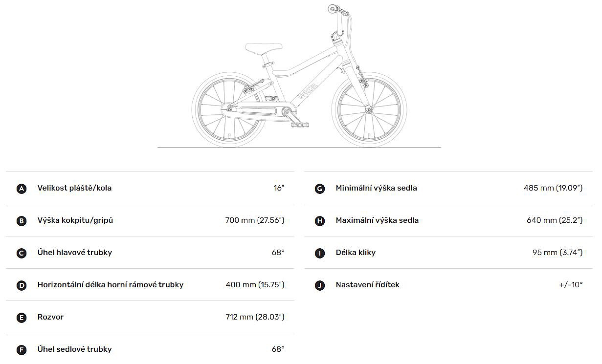Click the 'Délka kliky' label
Image resolution: width=602 pixels, height=364 pixels.
[356, 253]
